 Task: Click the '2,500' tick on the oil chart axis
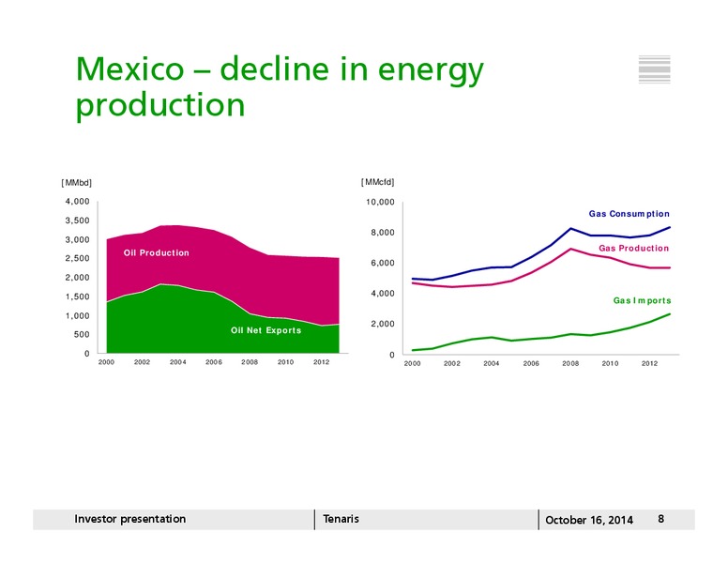[x=78, y=259]
